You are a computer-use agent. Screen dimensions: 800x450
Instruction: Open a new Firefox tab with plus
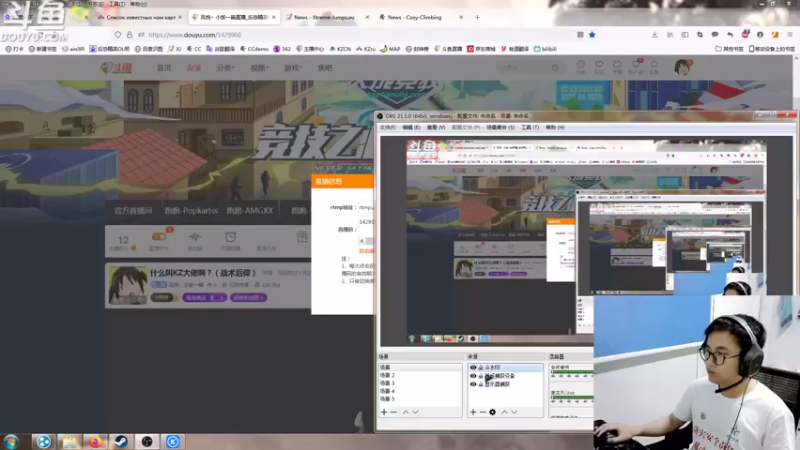(478, 17)
